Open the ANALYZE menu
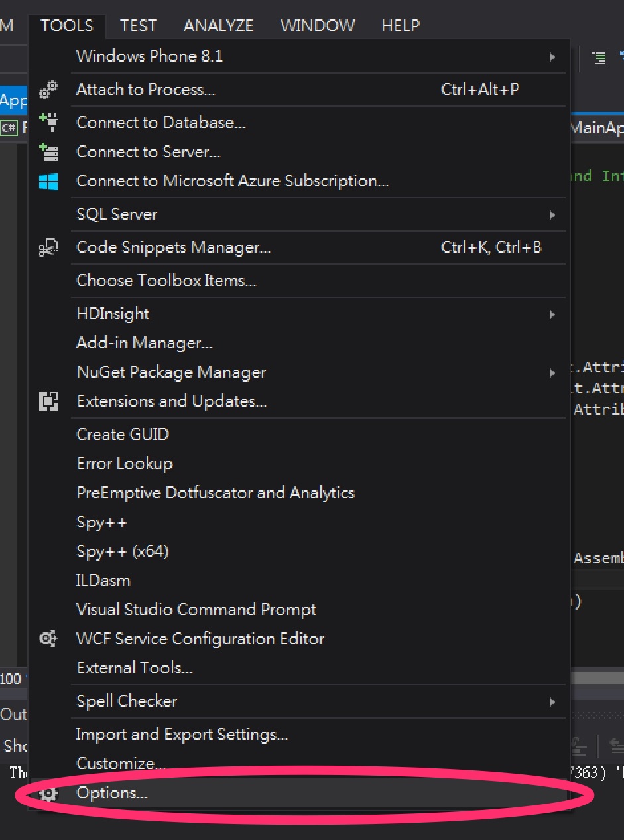Viewport: 624px width, 840px height. pyautogui.click(x=218, y=26)
